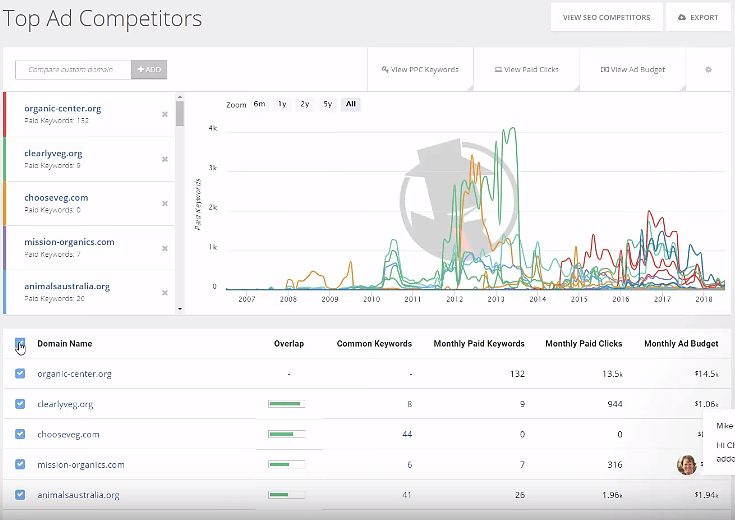Set chart zoom to 1y
This screenshot has height=520, width=735.
[x=282, y=104]
